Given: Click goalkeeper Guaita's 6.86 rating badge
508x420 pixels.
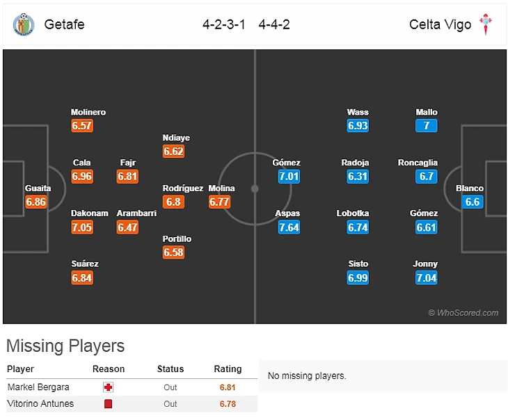Looking at the screenshot, I should (35, 202).
